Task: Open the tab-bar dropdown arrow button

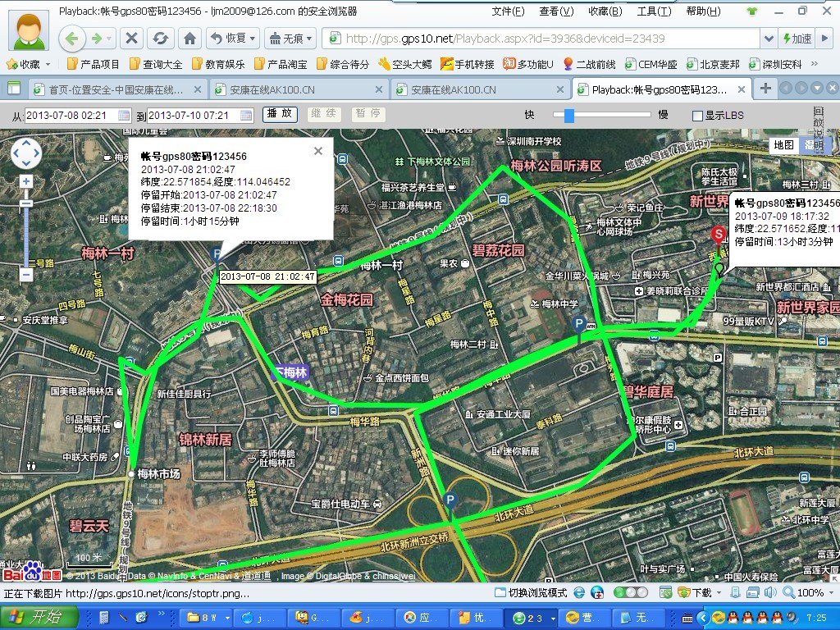Action: point(817,89)
